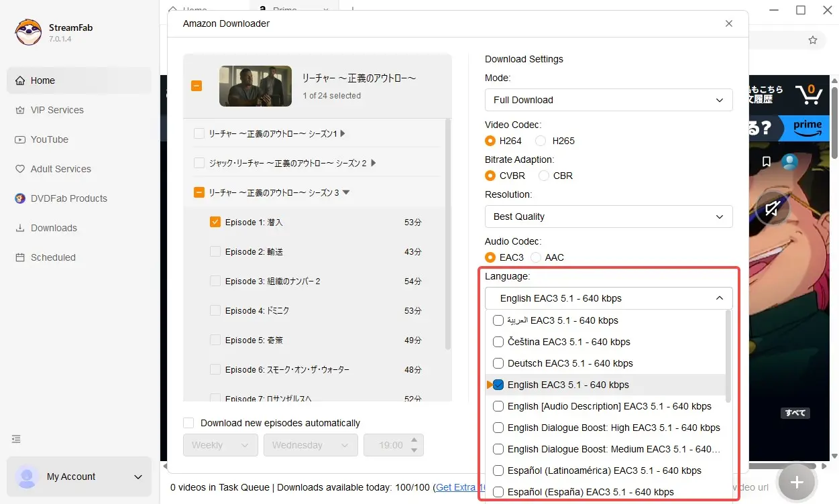This screenshot has height=504, width=839.
Task: Click the StreamFab sloth logo
Action: 28,32
